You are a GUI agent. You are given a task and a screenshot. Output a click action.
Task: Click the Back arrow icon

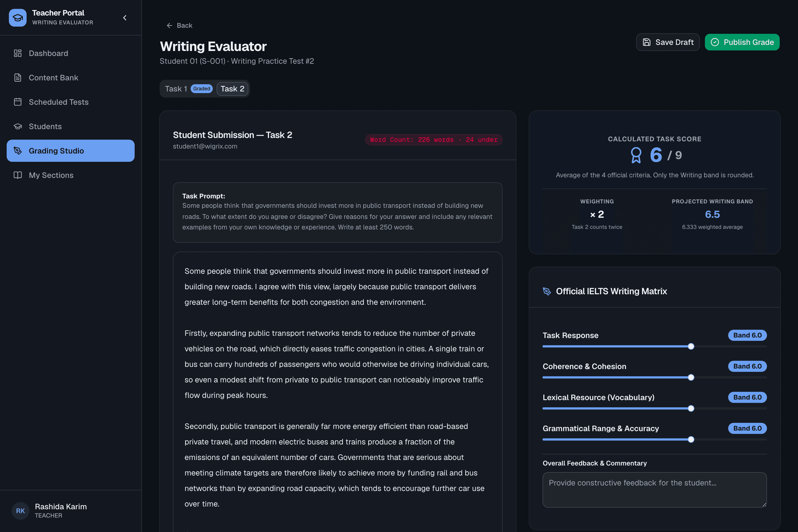pyautogui.click(x=169, y=25)
